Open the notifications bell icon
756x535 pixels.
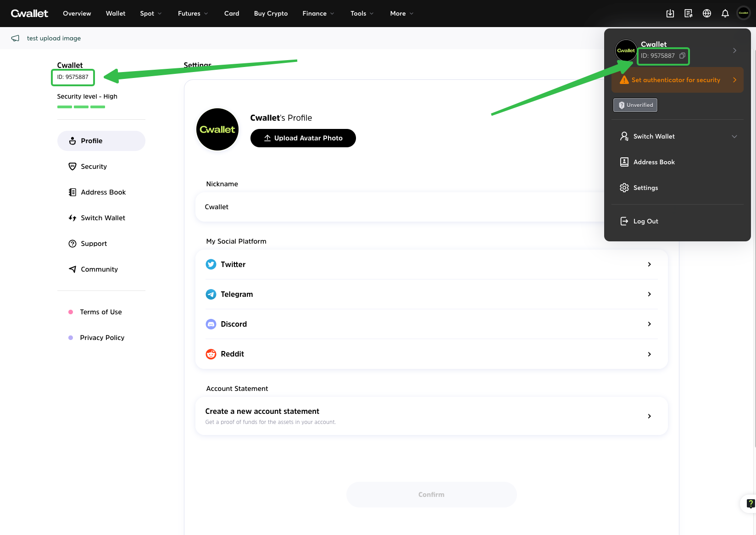725,13
